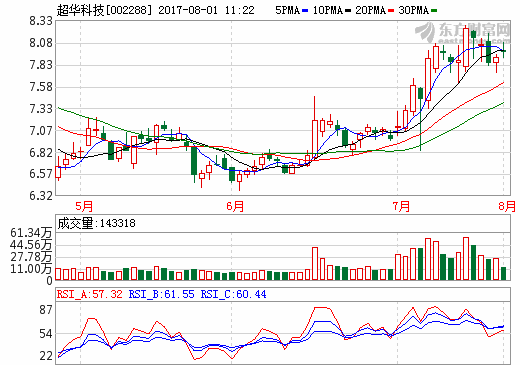Viewport: 520px width, 365px height.
Task: Click the 7.83 price axis label
Action: [41, 65]
